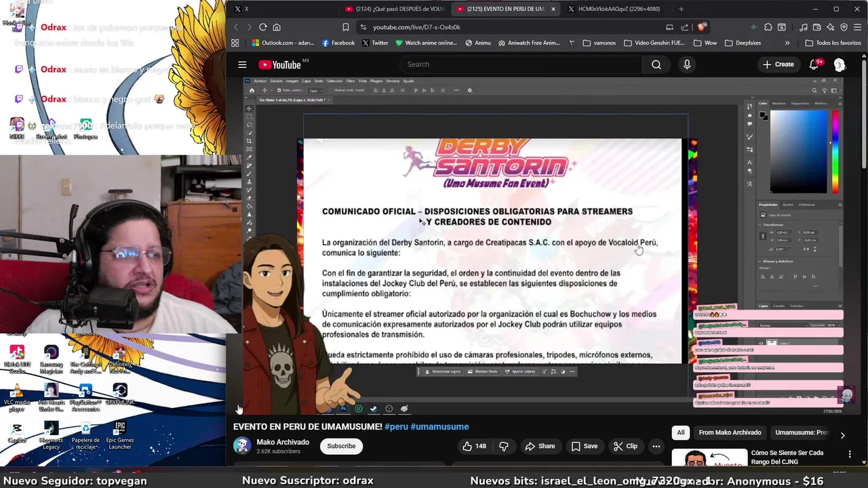Click the browser address bar URL
868x488 pixels.
click(x=416, y=27)
